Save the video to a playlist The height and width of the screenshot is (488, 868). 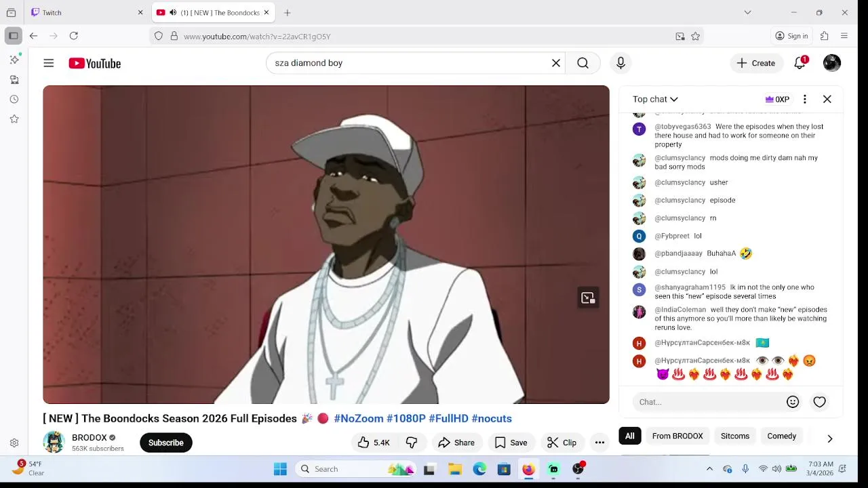(511, 443)
